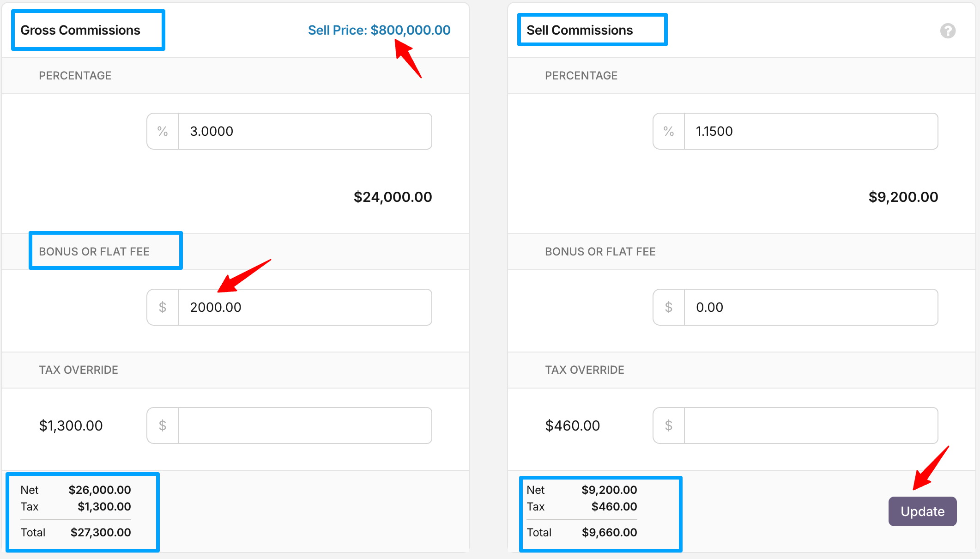
Task: Click the Gross Commissions panel heading
Action: [x=80, y=30]
